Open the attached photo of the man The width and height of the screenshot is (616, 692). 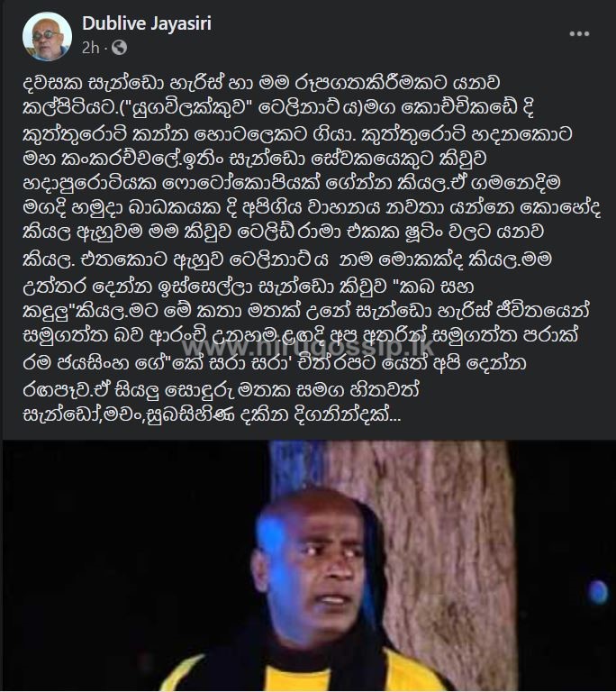pyautogui.click(x=308, y=566)
